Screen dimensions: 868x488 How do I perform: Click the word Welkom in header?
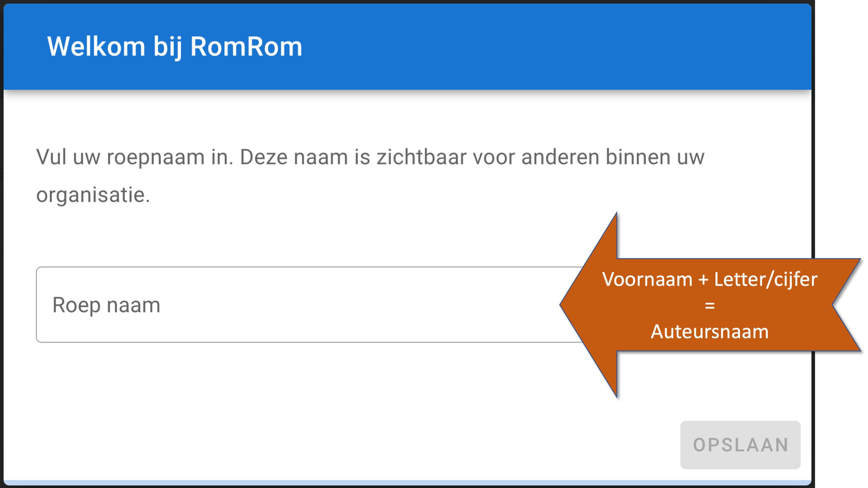(x=96, y=47)
